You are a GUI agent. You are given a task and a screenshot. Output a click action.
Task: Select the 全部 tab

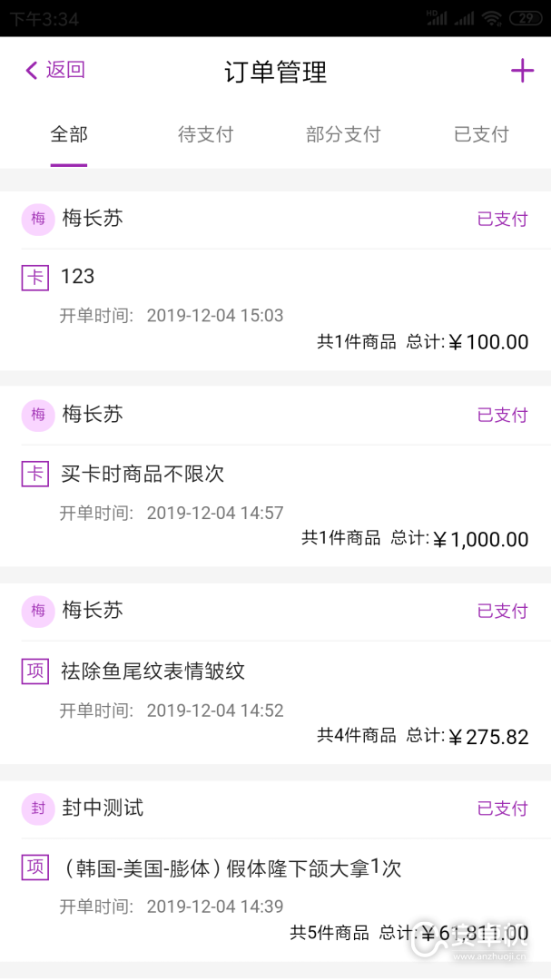tap(68, 133)
